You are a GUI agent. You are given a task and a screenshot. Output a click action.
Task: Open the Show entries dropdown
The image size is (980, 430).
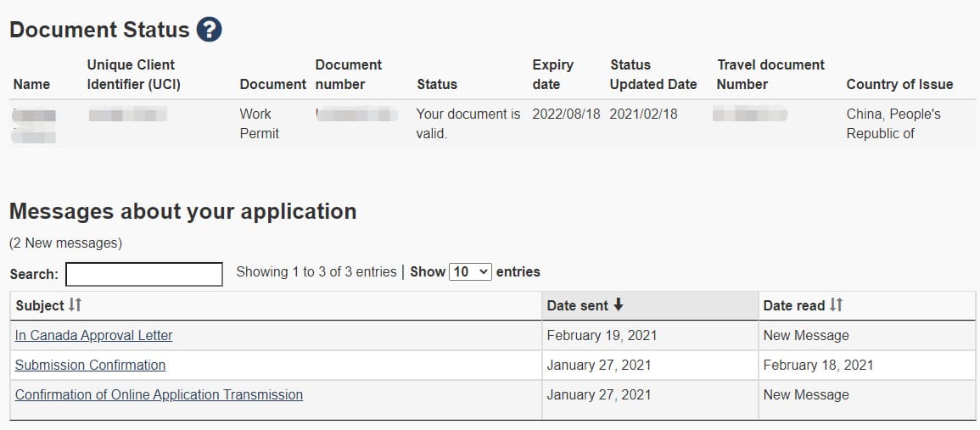(470, 272)
